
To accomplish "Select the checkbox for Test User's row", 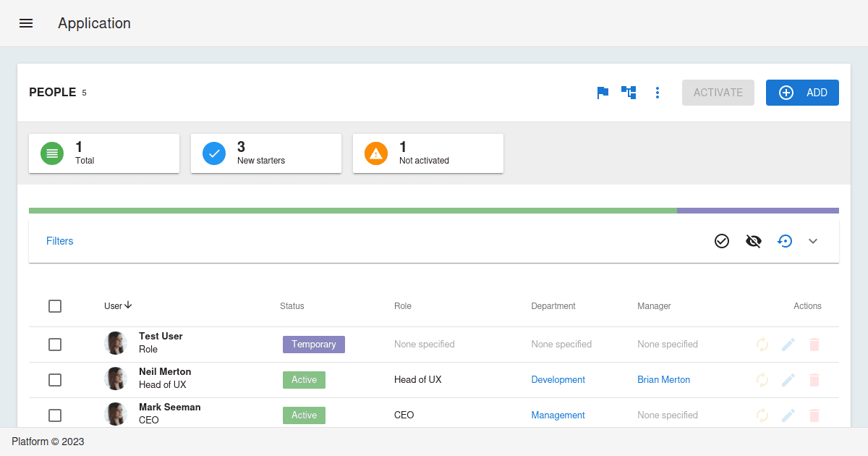I will pyautogui.click(x=55, y=345).
